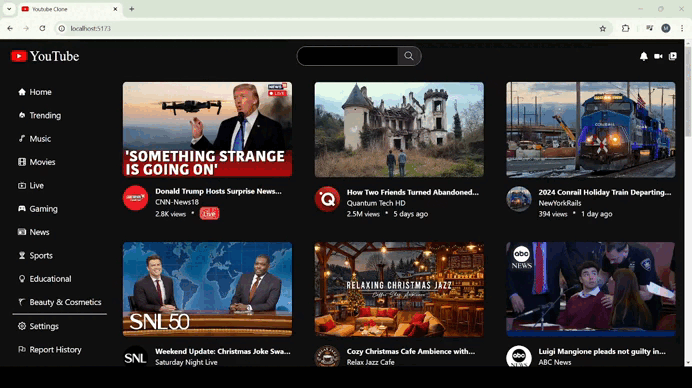Viewport: 692px width, 388px height.
Task: Click the Settings gear icon
Action: pyautogui.click(x=22, y=326)
